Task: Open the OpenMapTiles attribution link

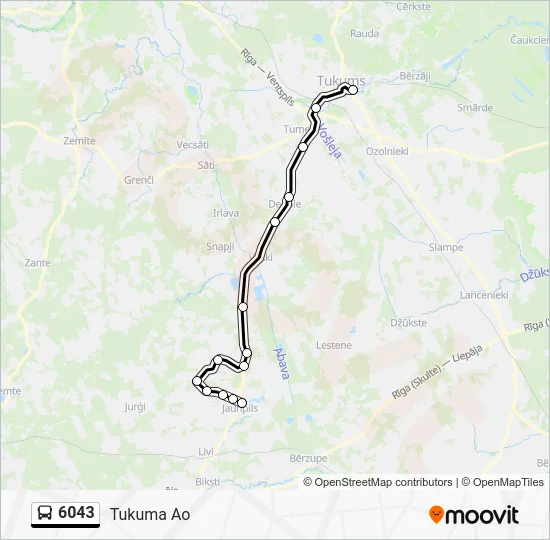Action: 503,482
